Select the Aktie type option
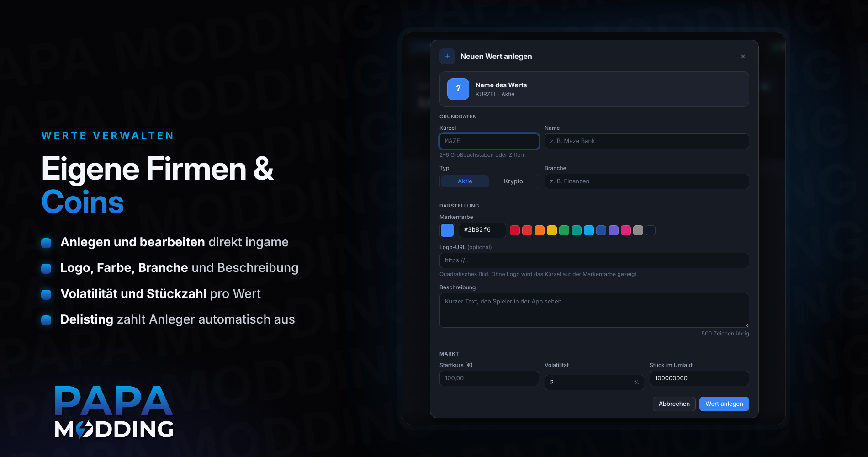This screenshot has width=868, height=457. click(x=465, y=181)
